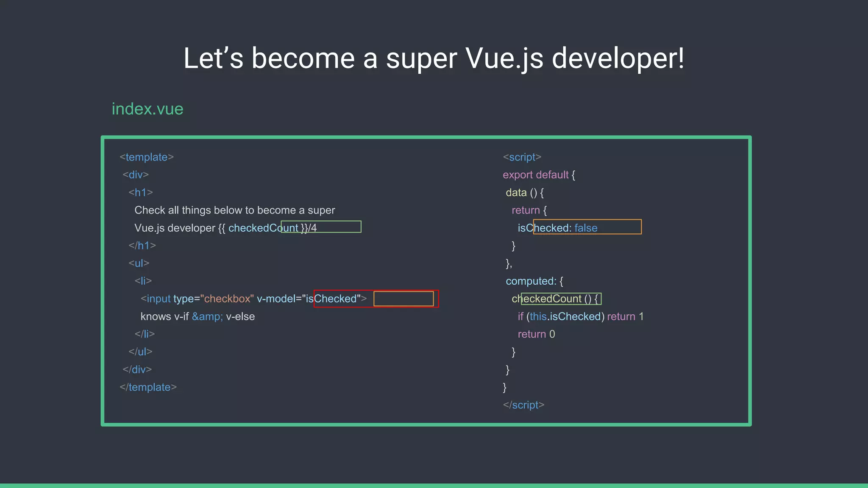Click the text 'knows v-if &amp; v-else'
868x488 pixels.
(x=198, y=316)
